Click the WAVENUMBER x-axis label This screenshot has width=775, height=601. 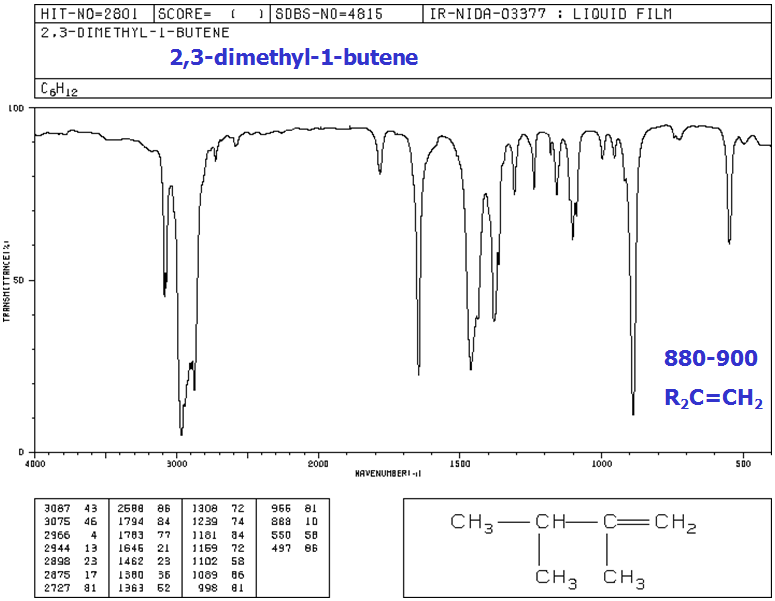point(388,471)
